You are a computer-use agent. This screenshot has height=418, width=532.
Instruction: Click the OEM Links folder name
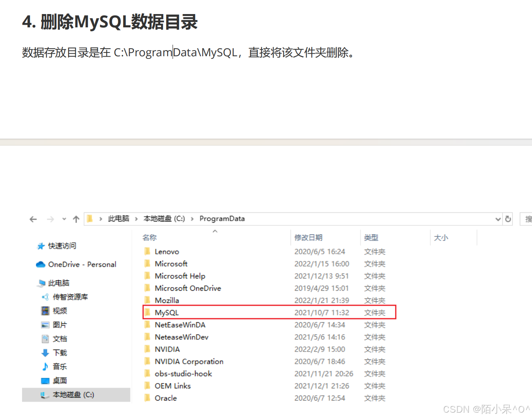click(173, 386)
